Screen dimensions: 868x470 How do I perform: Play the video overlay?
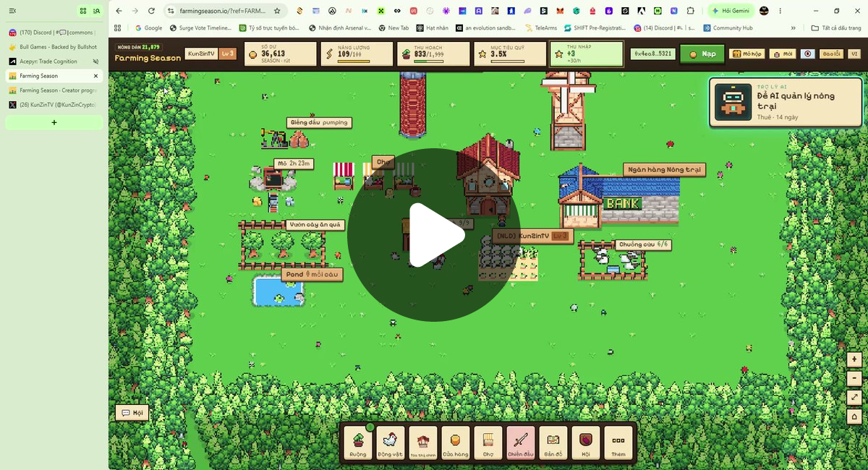pos(434,235)
